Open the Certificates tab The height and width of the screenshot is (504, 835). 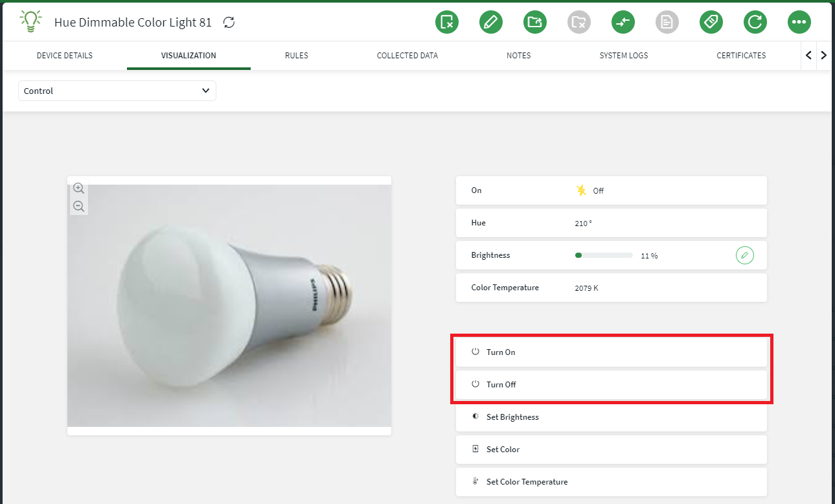[x=741, y=56]
